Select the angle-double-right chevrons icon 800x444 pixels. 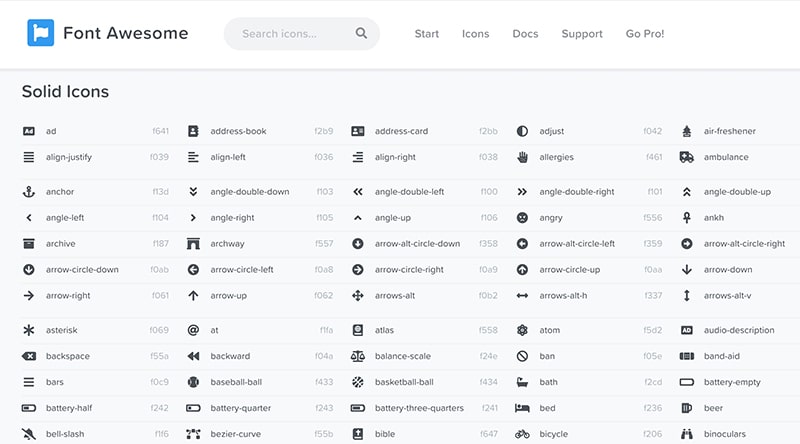coord(522,192)
